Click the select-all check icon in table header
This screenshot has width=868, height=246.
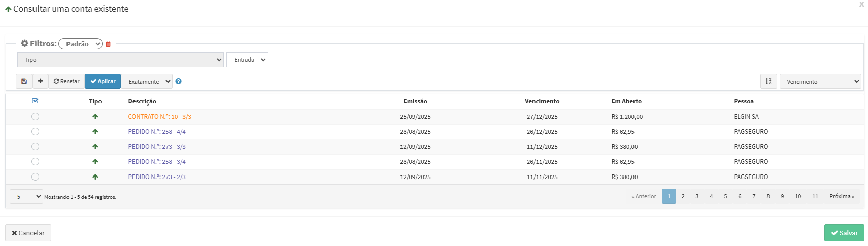pos(35,101)
